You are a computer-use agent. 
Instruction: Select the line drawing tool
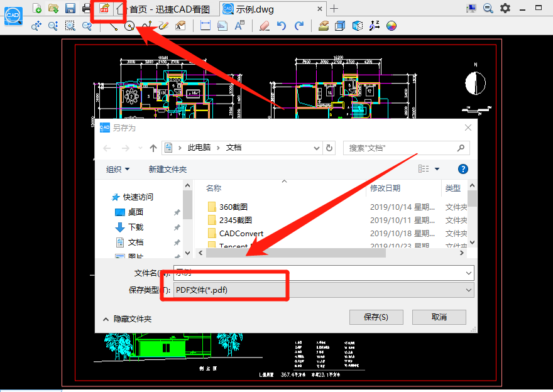pos(113,26)
